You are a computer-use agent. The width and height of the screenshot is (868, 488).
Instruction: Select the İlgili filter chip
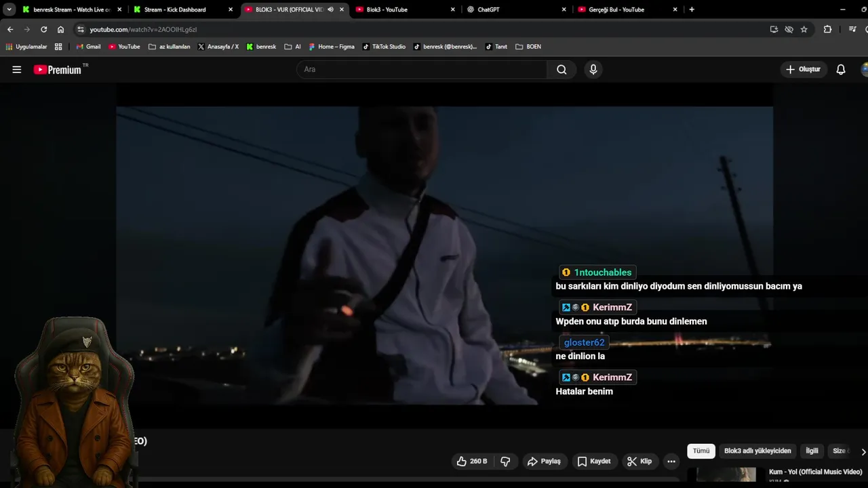[x=812, y=451]
